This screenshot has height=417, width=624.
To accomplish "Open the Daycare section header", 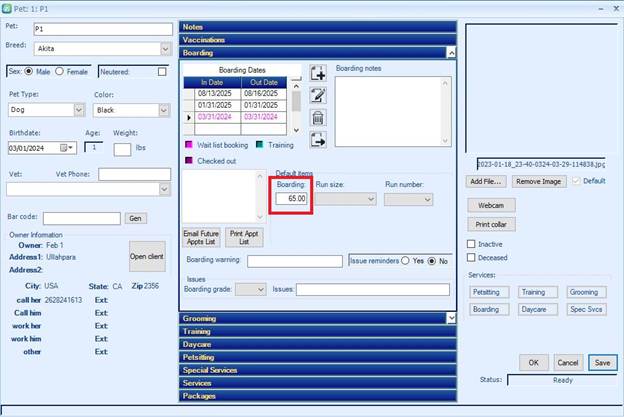I will tap(317, 344).
